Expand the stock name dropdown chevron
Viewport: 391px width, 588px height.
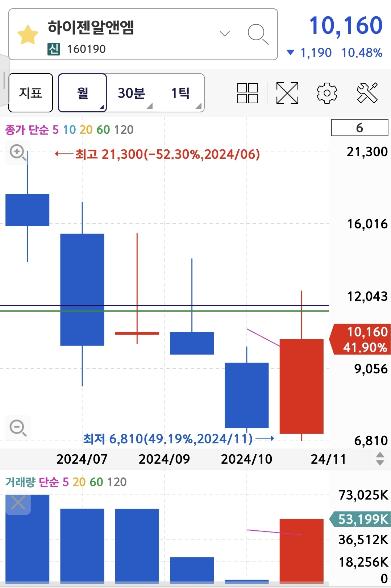click(x=225, y=34)
